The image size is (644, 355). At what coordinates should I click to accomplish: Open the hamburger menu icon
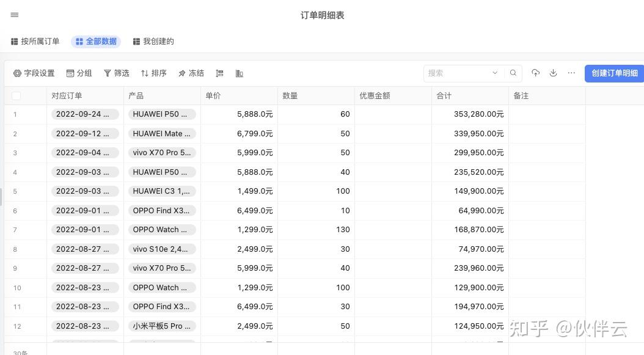[15, 15]
